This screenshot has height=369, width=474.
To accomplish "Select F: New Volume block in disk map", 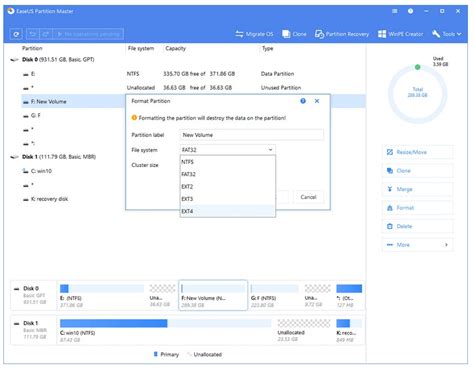I will point(213,295).
